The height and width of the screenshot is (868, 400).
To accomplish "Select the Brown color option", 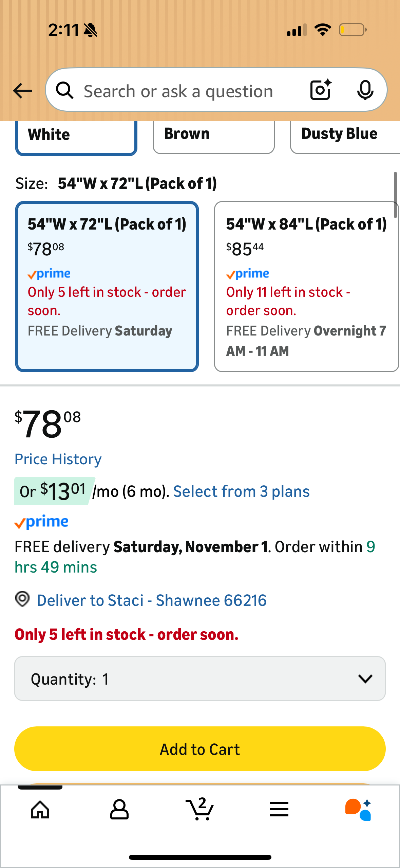I will pyautogui.click(x=213, y=135).
